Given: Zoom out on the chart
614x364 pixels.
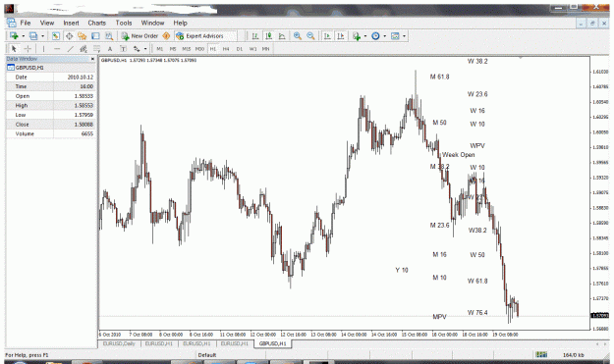Looking at the screenshot, I should [x=310, y=36].
